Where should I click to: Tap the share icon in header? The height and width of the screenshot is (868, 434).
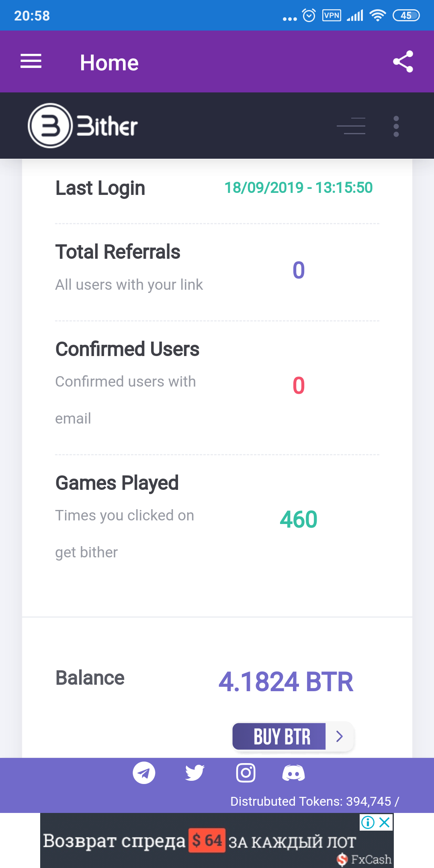(403, 61)
